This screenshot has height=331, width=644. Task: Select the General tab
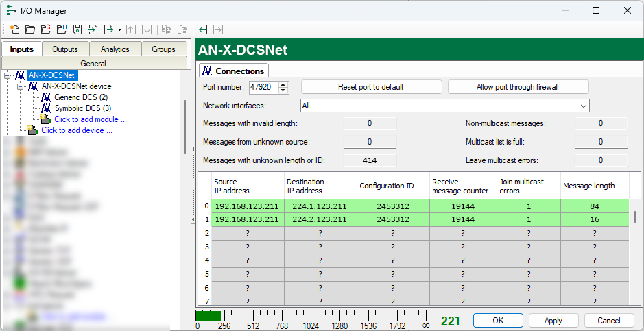click(93, 64)
